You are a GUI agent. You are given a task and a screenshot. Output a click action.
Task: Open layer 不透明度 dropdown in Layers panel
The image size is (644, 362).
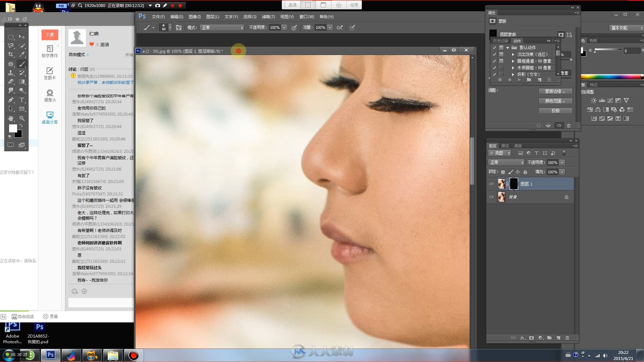click(x=562, y=163)
